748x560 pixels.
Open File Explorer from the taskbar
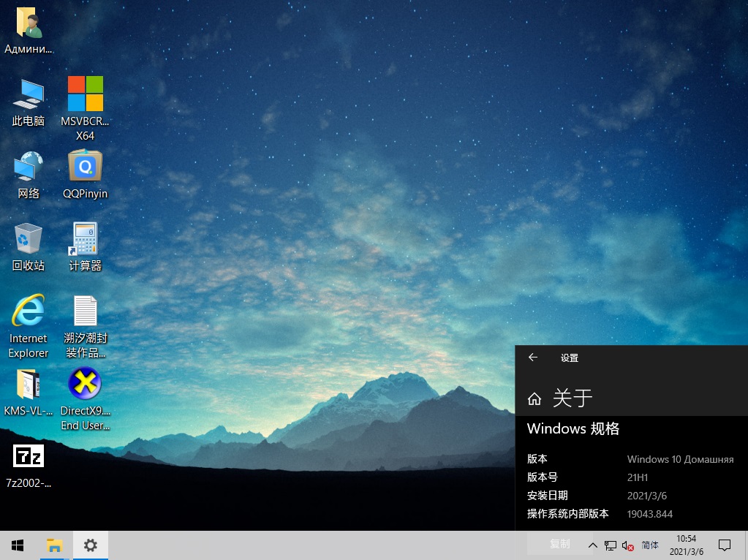(x=53, y=545)
